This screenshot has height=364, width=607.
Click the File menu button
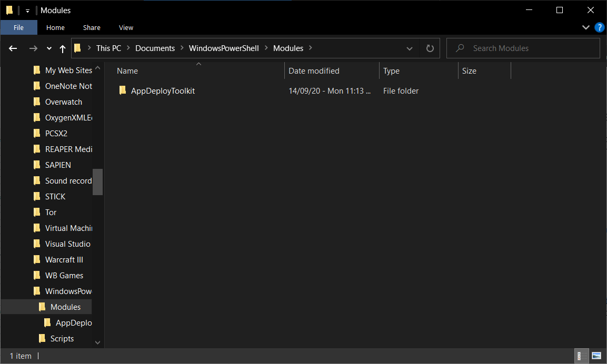point(18,27)
